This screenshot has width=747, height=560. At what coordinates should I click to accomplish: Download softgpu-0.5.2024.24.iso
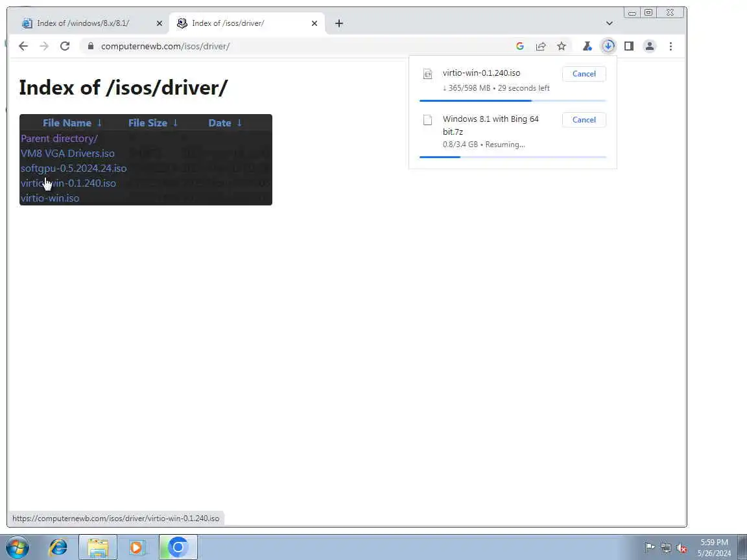pyautogui.click(x=73, y=168)
